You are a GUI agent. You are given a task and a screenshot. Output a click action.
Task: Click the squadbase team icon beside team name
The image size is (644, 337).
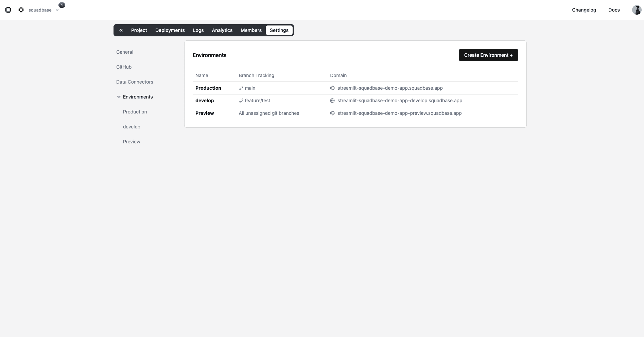(x=21, y=10)
